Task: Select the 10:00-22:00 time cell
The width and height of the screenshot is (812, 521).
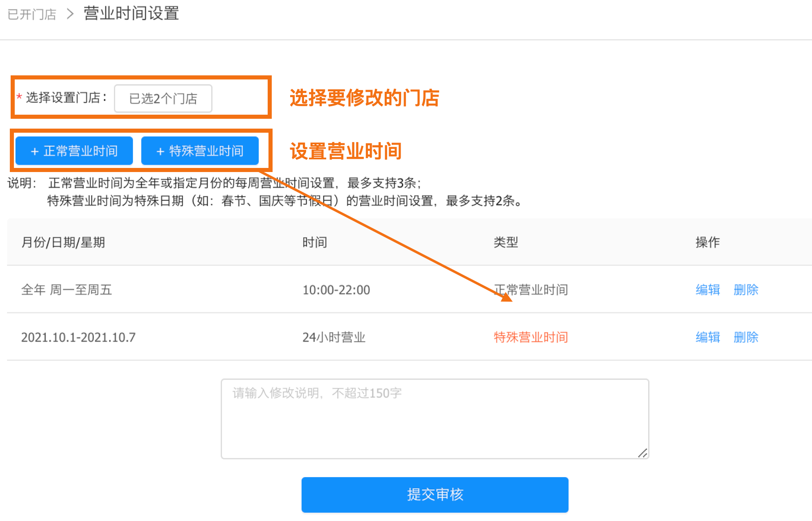Action: (x=336, y=290)
